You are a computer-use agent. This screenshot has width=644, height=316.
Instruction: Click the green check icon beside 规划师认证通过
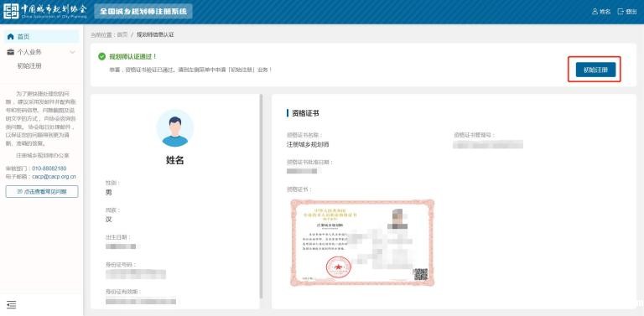(x=101, y=57)
